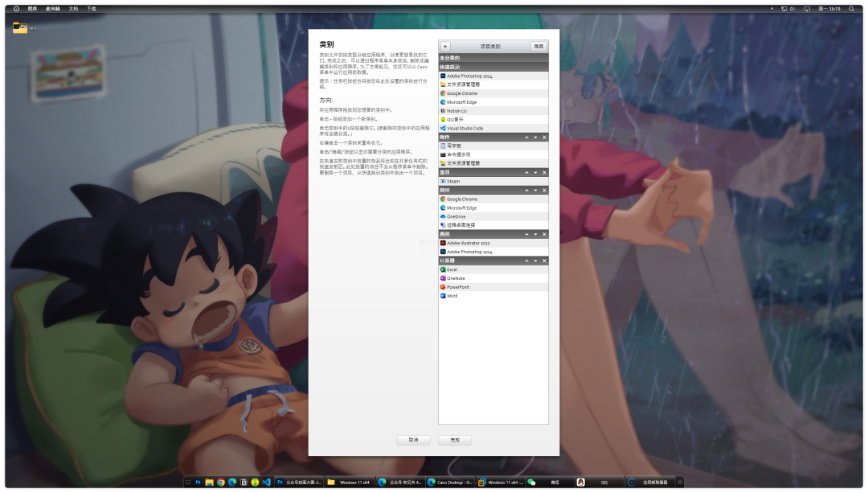The width and height of the screenshot is (868, 493).
Task: Select 文件资源管理器 under 快速启动
Action: tap(493, 84)
